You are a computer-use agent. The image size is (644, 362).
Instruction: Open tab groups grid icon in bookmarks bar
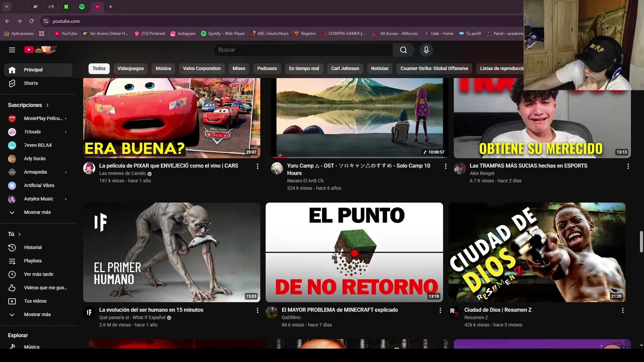tap(42, 34)
